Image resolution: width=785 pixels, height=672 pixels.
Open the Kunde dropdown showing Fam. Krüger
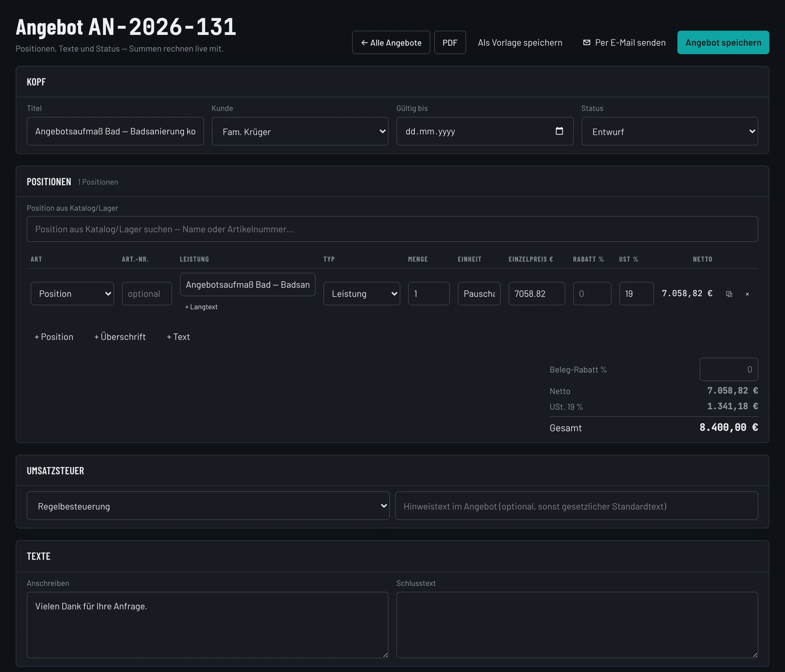click(x=300, y=131)
